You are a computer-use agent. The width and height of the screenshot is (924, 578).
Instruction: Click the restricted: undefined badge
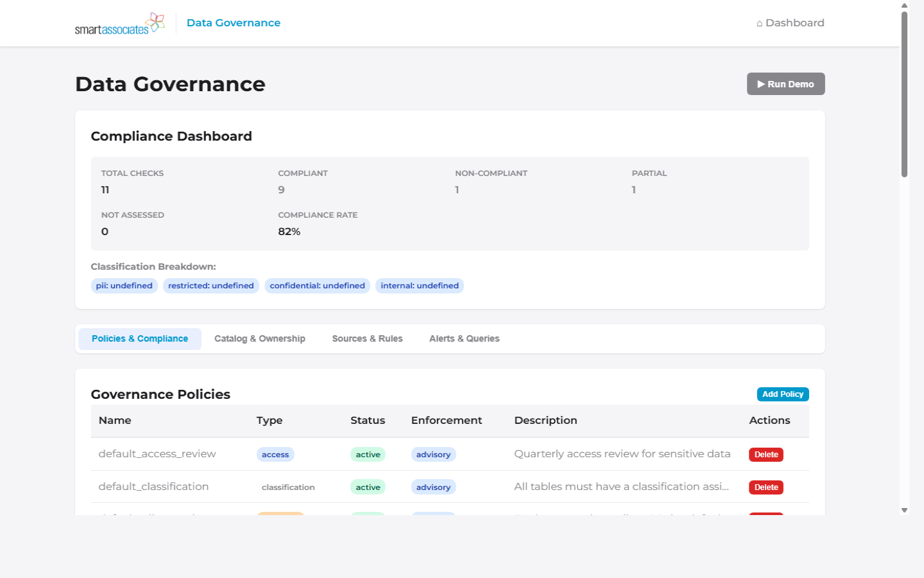[210, 285]
